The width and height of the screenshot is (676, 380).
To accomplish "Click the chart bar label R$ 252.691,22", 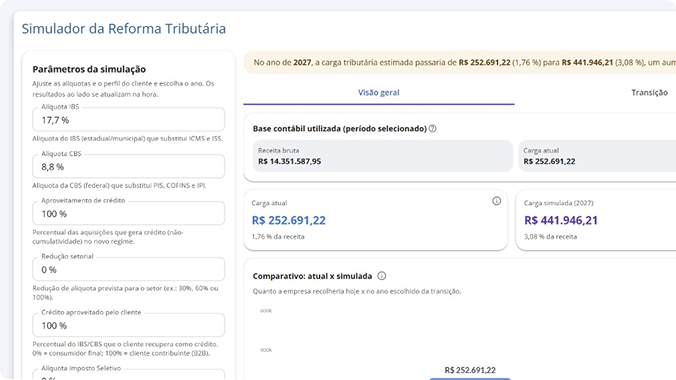I will pos(470,370).
